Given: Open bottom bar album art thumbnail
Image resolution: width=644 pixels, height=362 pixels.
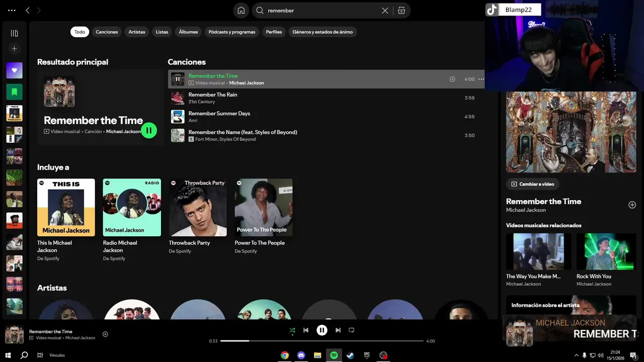Looking at the screenshot, I should coord(14,334).
